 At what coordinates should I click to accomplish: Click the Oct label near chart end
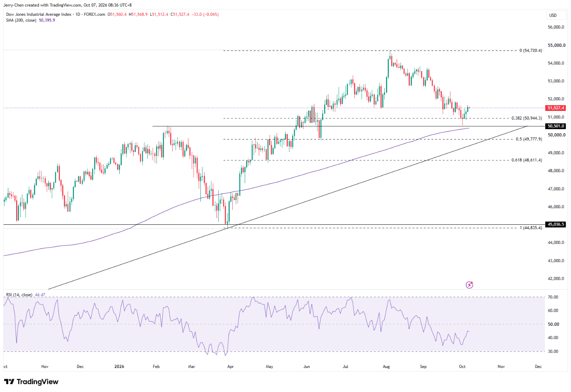point(462,366)
